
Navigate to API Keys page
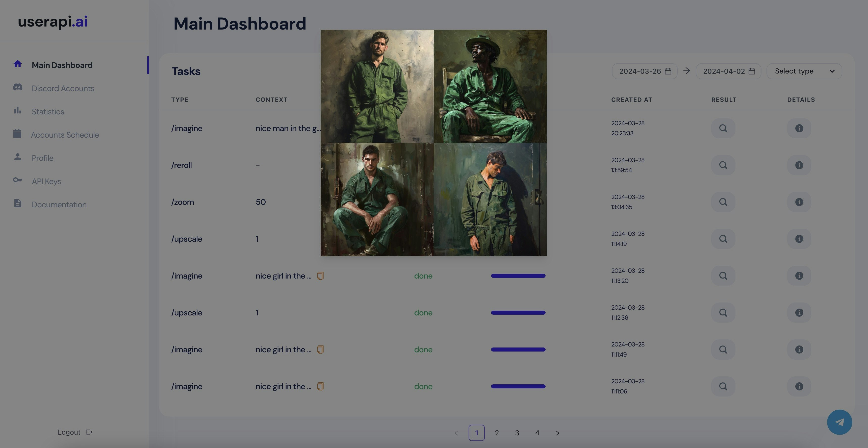coord(46,181)
